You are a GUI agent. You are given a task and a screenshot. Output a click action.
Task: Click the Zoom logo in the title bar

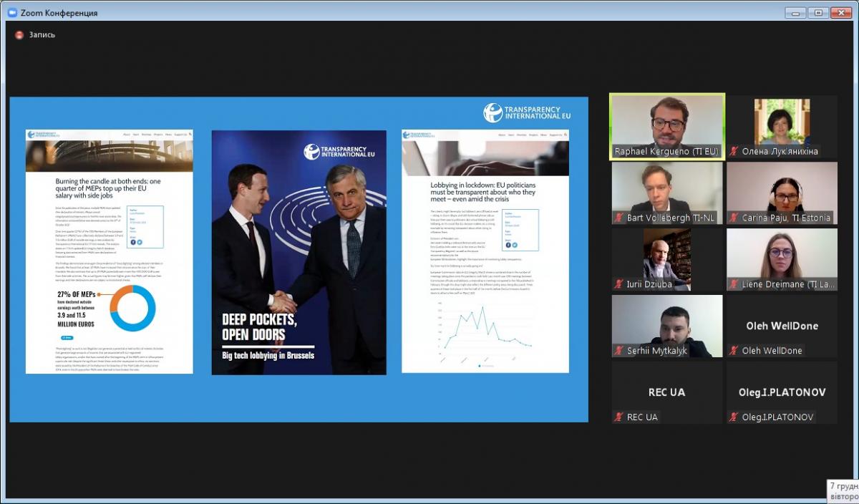click(11, 12)
